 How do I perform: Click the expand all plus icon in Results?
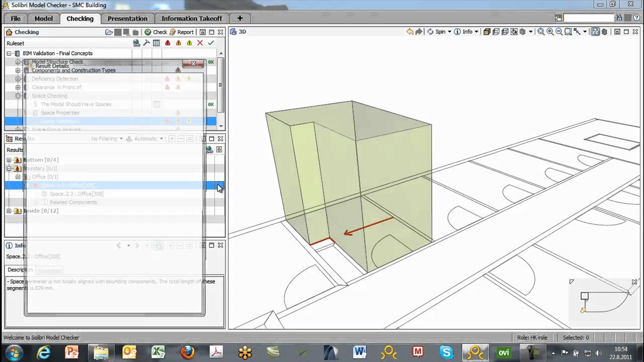(x=172, y=139)
